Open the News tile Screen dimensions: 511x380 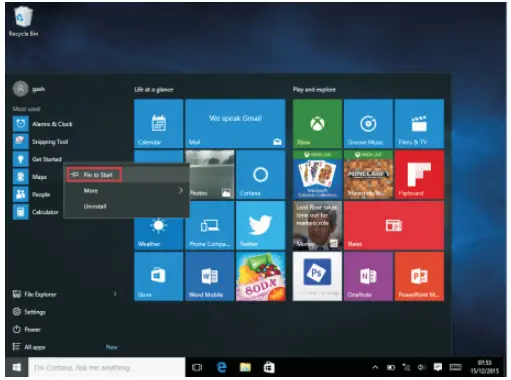(x=394, y=225)
